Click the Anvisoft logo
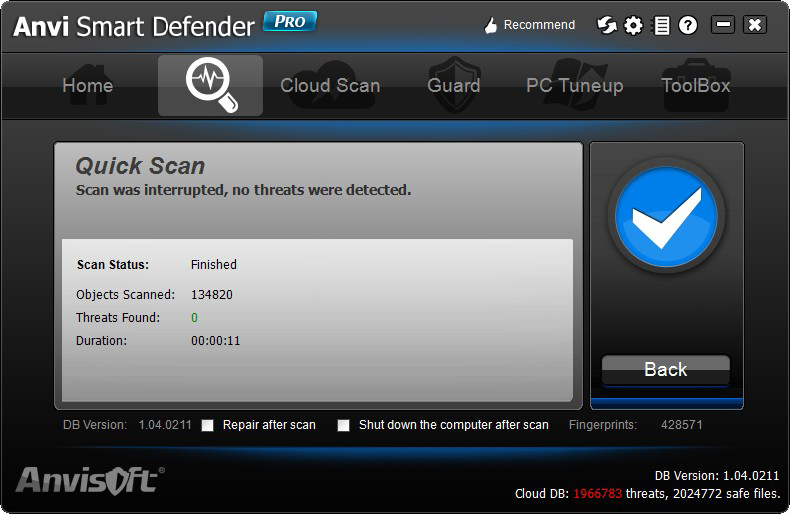790x514 pixels. pos(90,480)
